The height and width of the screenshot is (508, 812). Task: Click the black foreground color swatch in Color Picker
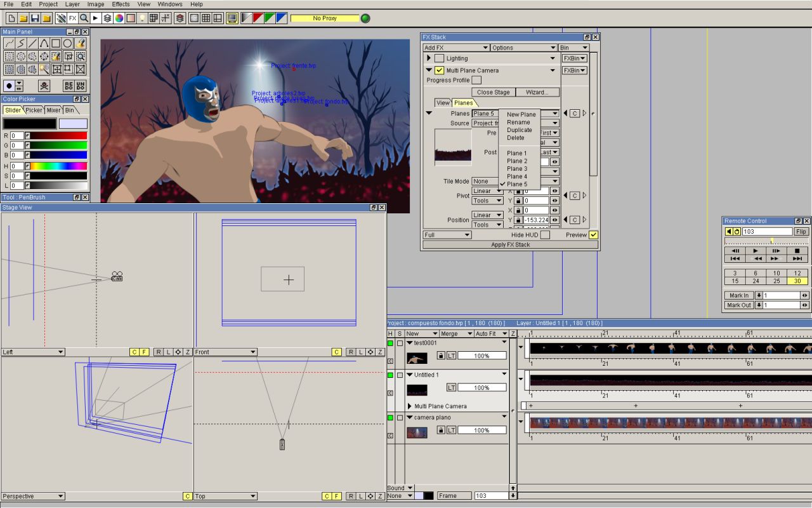pos(30,123)
